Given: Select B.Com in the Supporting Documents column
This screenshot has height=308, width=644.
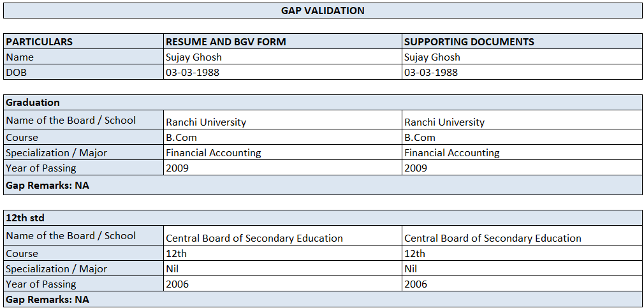Looking at the screenshot, I should [420, 138].
